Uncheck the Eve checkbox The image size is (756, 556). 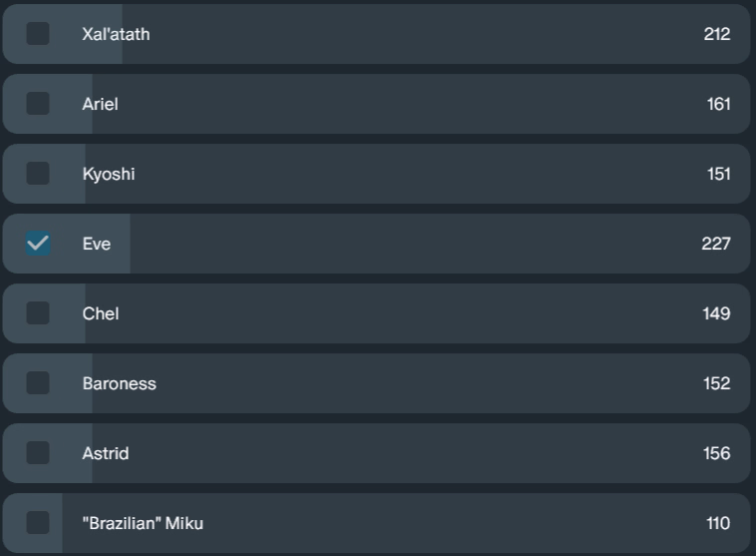tap(38, 244)
